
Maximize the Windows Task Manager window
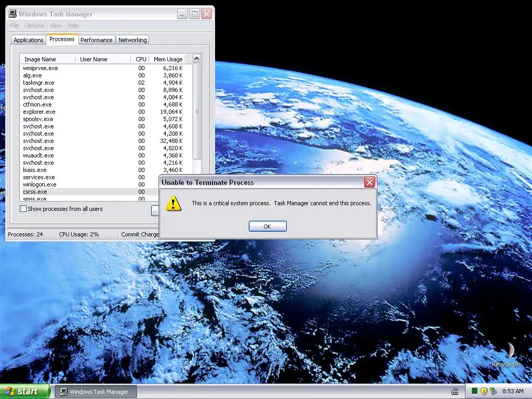coord(194,14)
